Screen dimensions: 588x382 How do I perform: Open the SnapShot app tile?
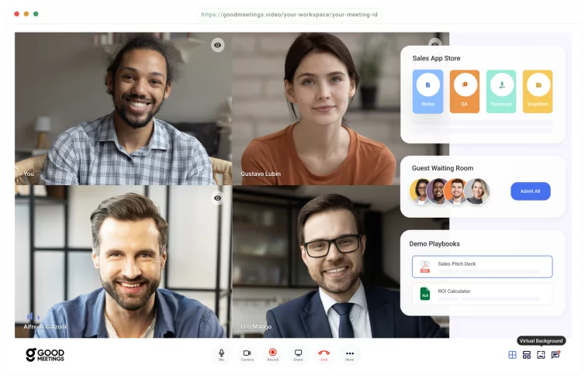pyautogui.click(x=538, y=91)
